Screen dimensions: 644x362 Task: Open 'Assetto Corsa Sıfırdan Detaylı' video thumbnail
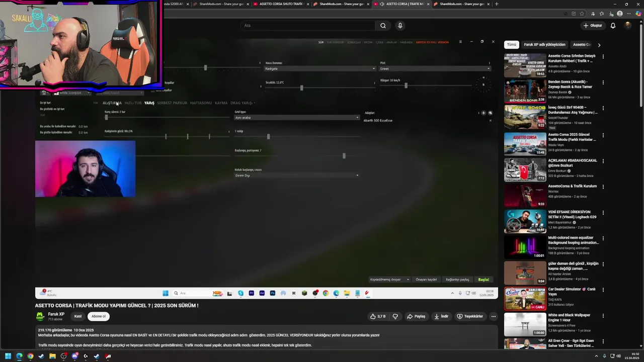pyautogui.click(x=525, y=65)
